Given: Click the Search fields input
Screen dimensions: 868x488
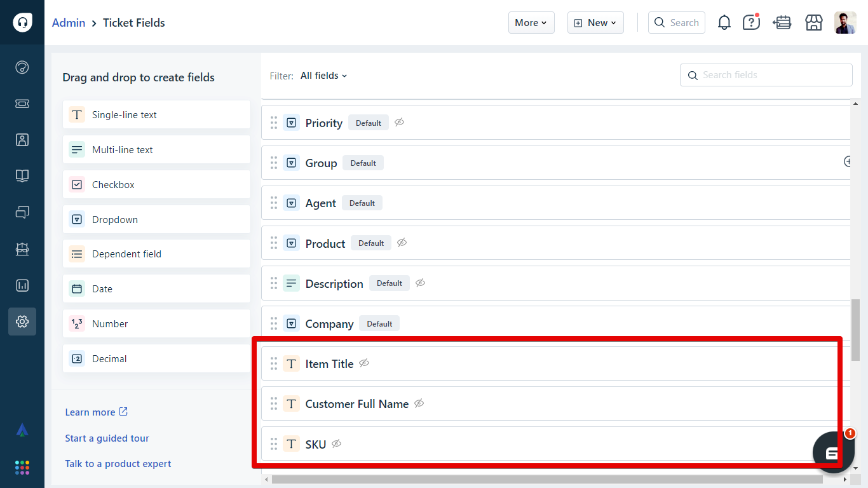Looking at the screenshot, I should [x=766, y=75].
